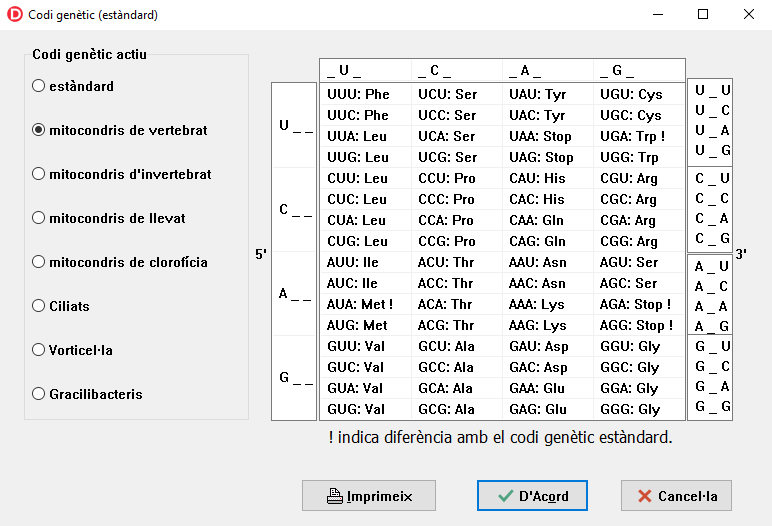Click the AGA: Stop ! codon cell
Image resolution: width=772 pixels, height=526 pixels.
click(639, 304)
